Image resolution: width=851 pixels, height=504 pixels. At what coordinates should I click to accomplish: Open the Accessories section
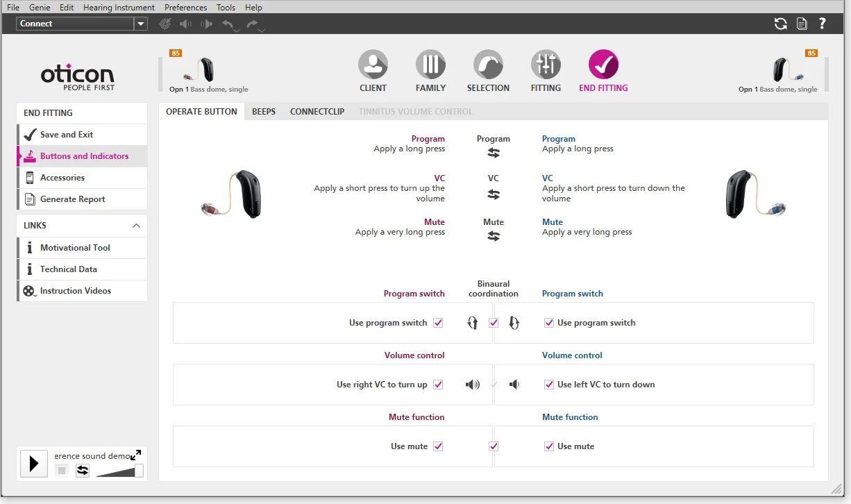83,178
